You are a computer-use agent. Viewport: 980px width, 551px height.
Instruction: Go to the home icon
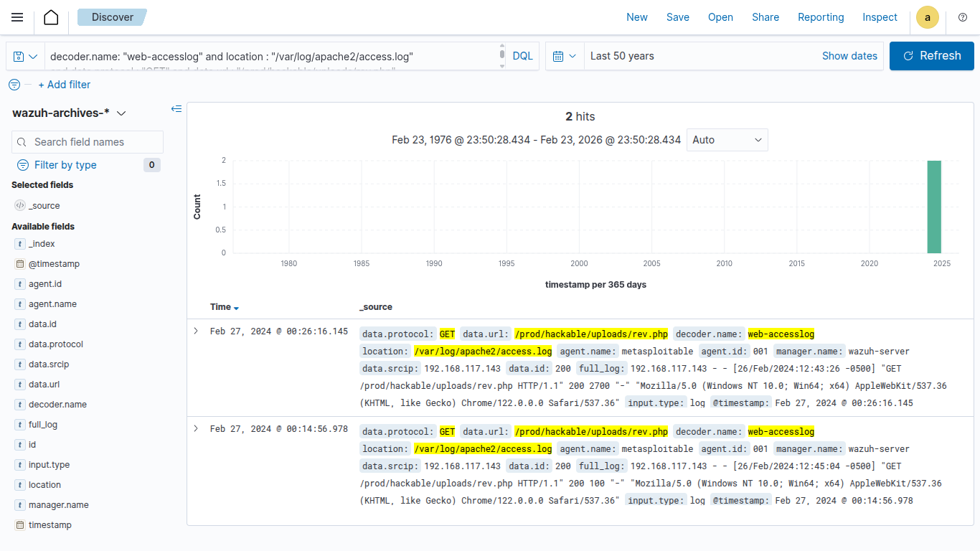pos(51,17)
